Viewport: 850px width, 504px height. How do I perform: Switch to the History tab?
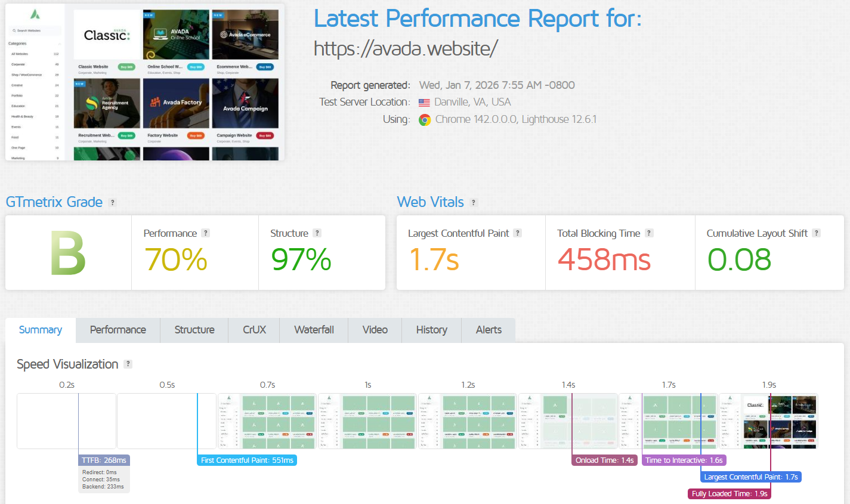(432, 330)
